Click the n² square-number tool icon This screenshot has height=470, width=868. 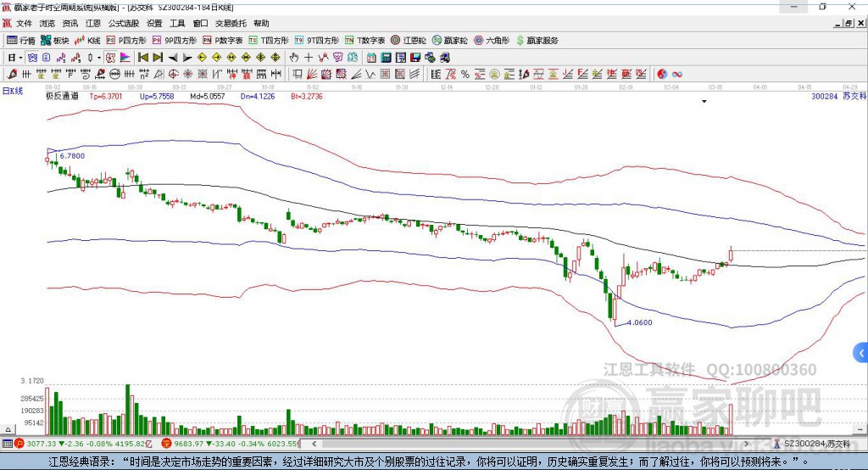click(144, 75)
